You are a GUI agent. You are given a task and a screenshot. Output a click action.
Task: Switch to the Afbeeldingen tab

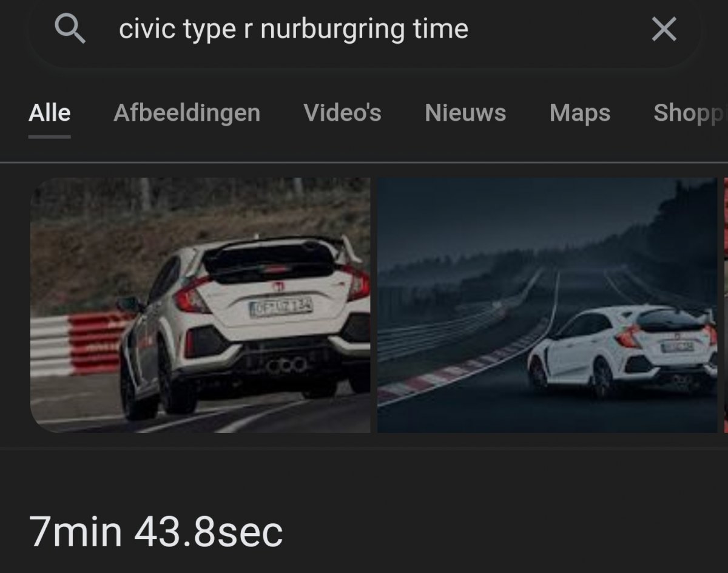(x=187, y=113)
